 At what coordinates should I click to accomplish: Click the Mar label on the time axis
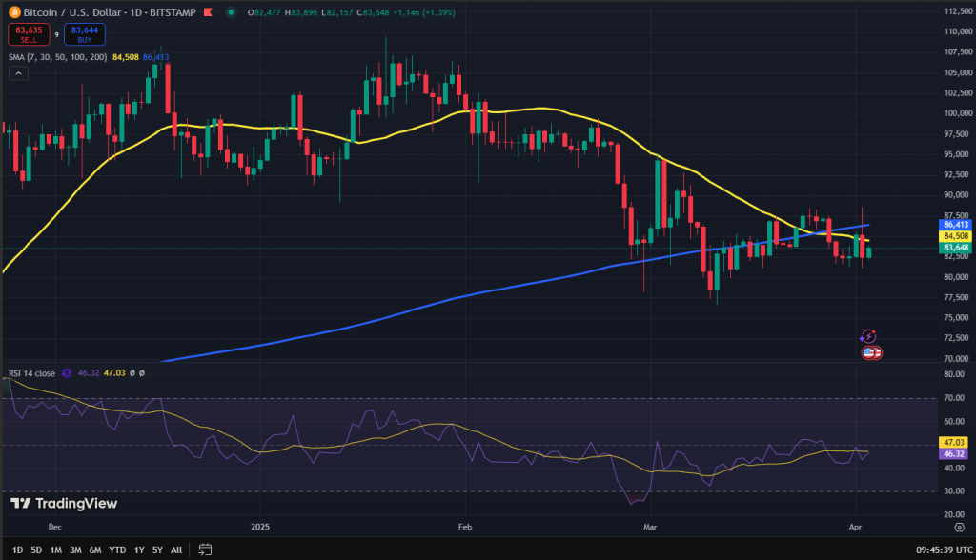click(650, 527)
